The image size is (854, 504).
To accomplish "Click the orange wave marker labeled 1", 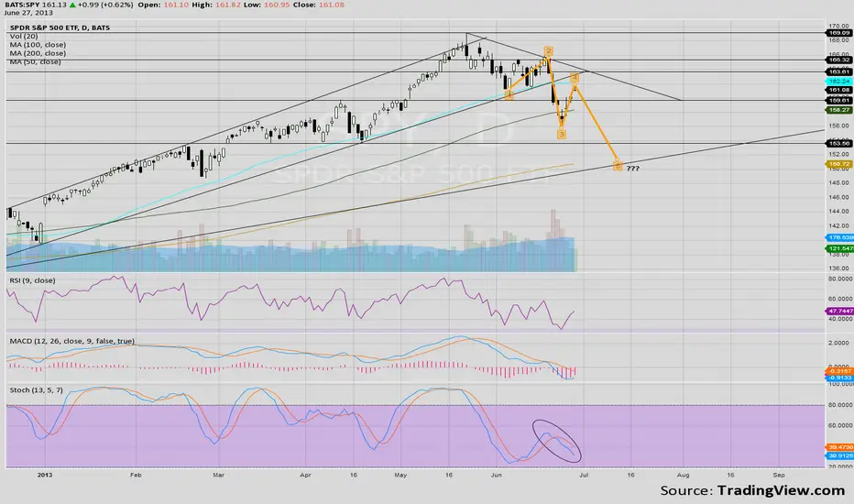I will 509,95.
